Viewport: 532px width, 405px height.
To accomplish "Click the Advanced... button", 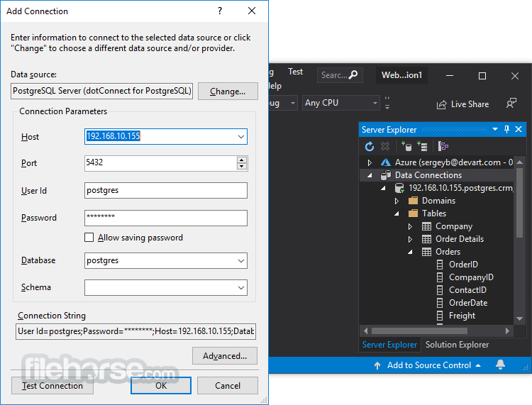I will pos(225,356).
